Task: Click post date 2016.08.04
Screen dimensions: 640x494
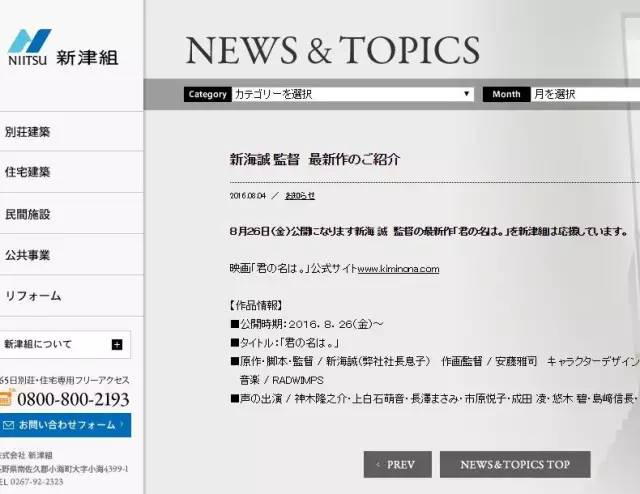Action: tap(248, 196)
